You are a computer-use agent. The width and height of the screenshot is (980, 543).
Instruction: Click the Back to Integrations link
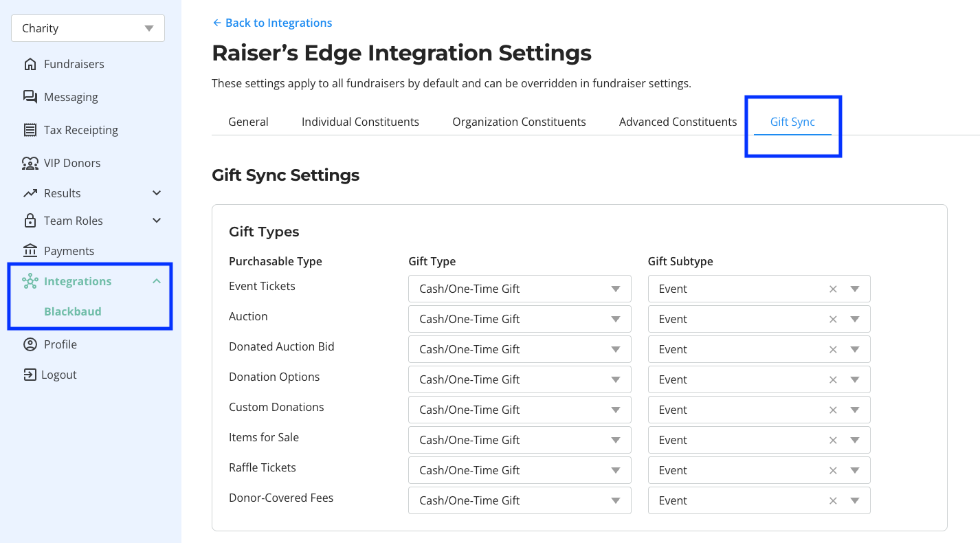(x=272, y=23)
